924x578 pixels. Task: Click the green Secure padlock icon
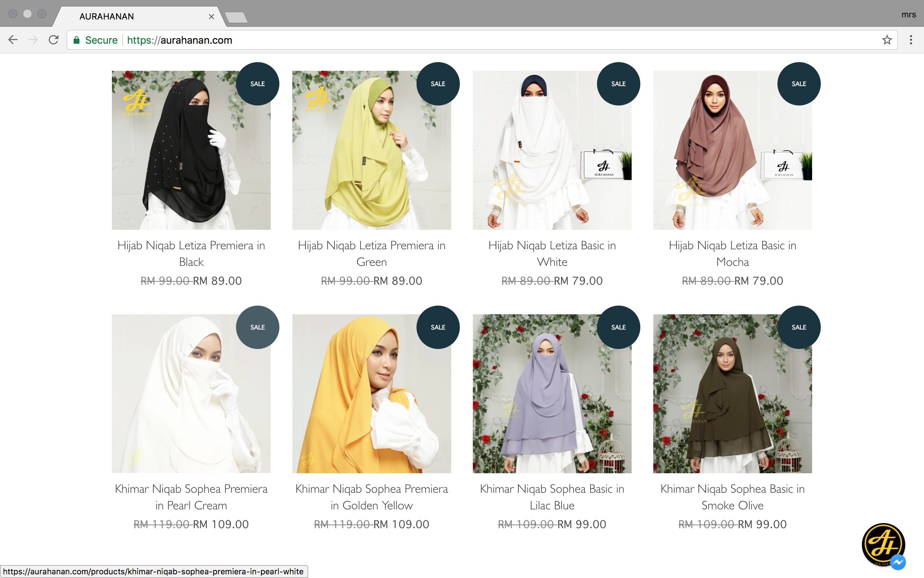(x=77, y=40)
